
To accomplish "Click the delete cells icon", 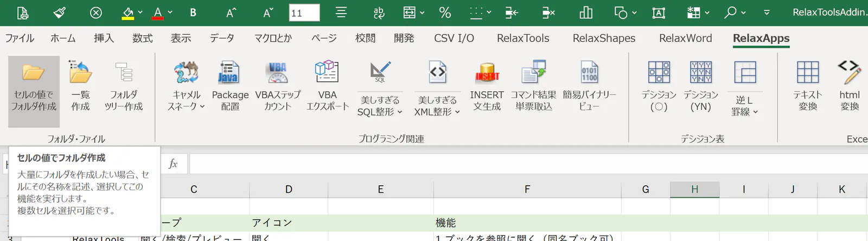I will click(548, 12).
